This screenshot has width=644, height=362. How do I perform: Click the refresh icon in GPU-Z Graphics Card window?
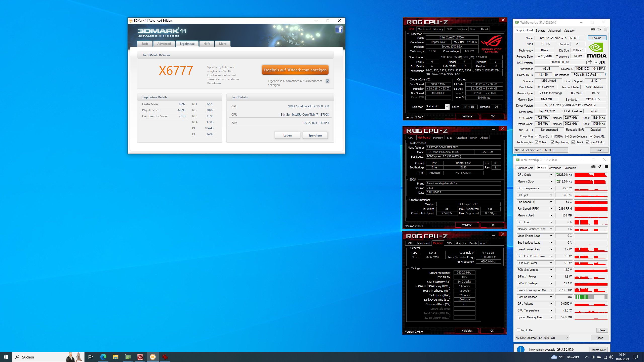pos(599,29)
